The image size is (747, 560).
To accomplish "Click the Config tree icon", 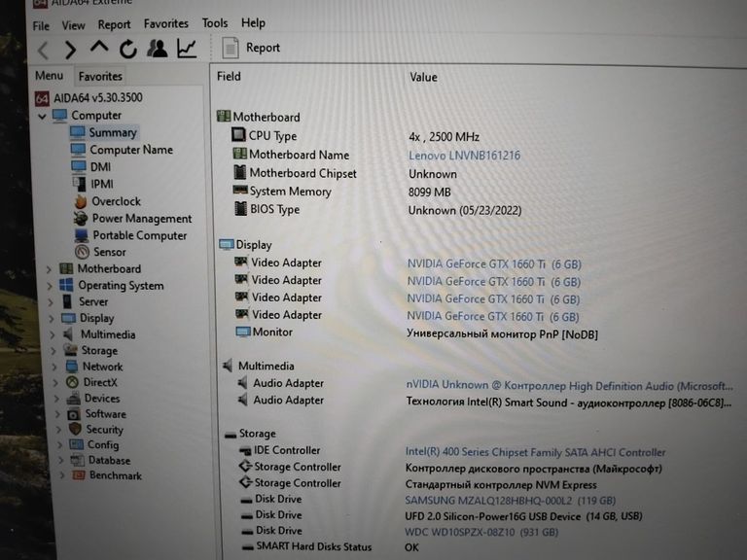I will pos(76,444).
